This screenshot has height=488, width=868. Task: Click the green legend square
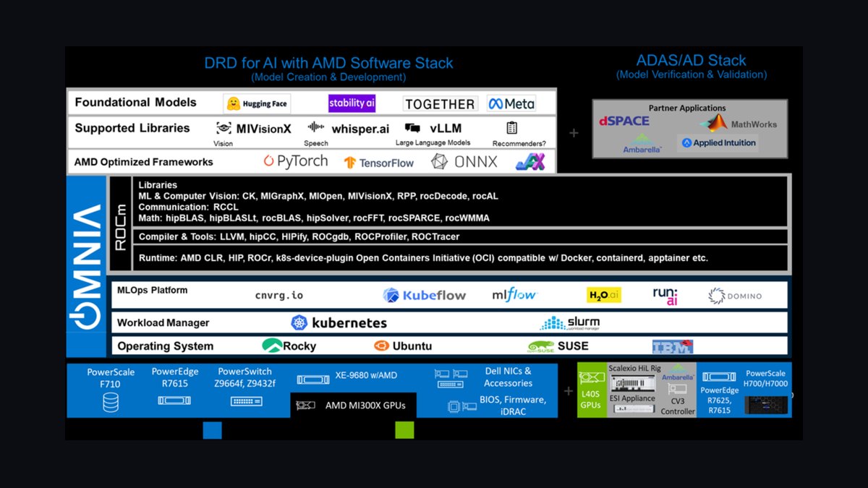coord(404,429)
